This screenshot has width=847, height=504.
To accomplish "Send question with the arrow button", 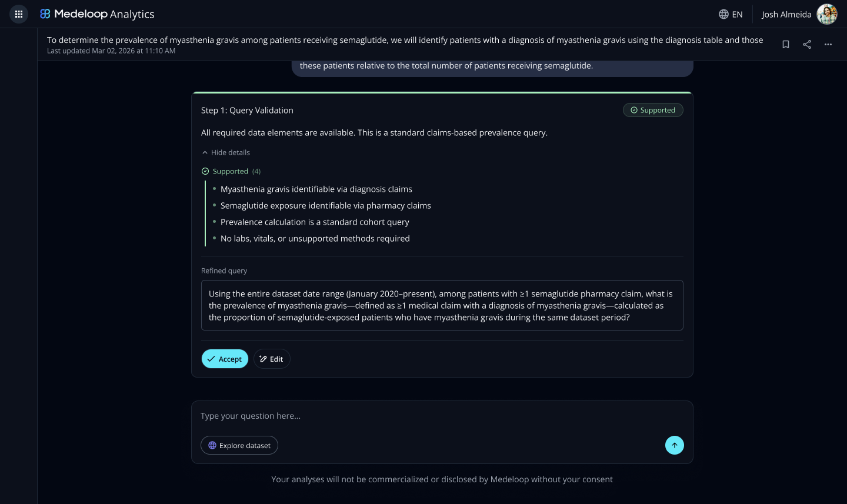I will (x=675, y=445).
